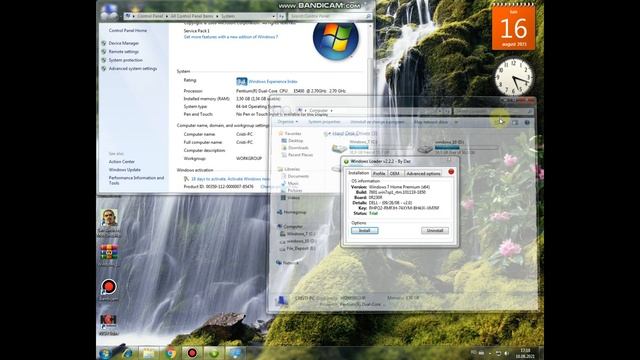Screen dimensions: 640x360
Task: Click the preview pane icon in Computer window
Action: click(515, 122)
